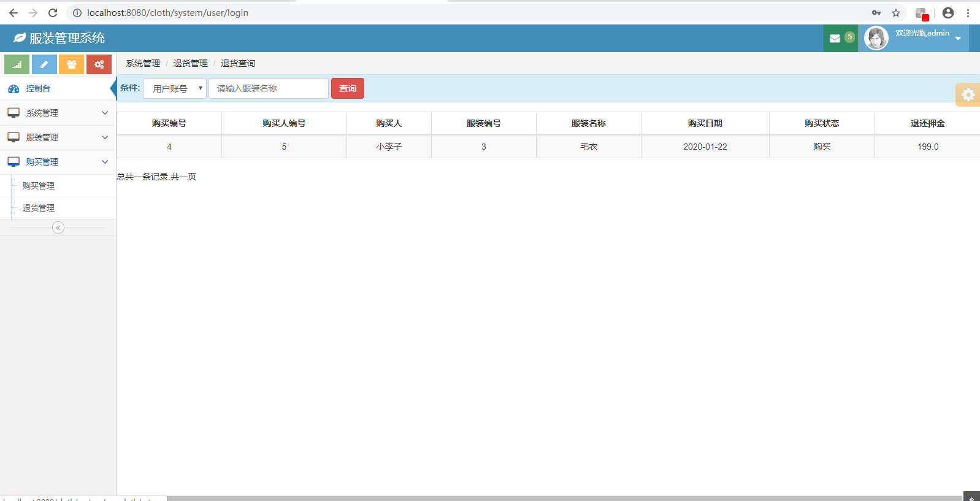This screenshot has height=501, width=980.
Task: Click the 购买人 column header
Action: (389, 123)
